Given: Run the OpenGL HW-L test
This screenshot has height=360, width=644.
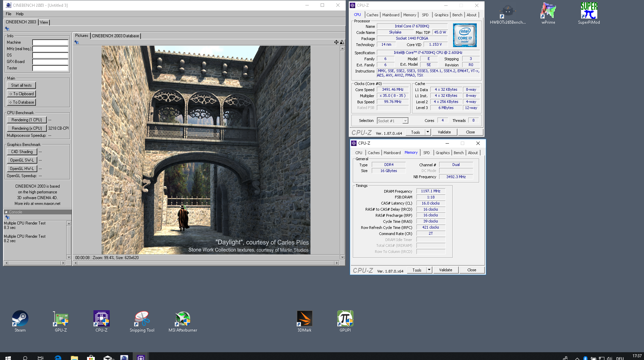Looking at the screenshot, I should [x=22, y=169].
